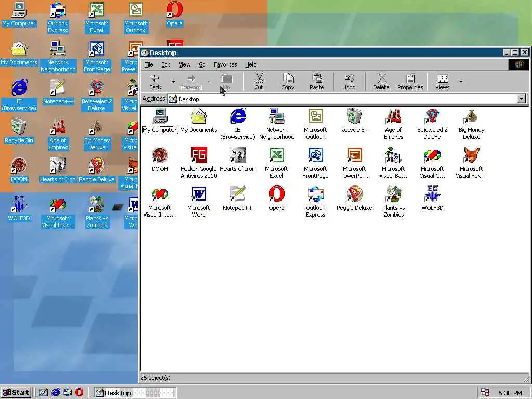Screen dimensions: 532x399
Task: Select Hearts of Iron in Desktop window
Action: click(x=237, y=159)
